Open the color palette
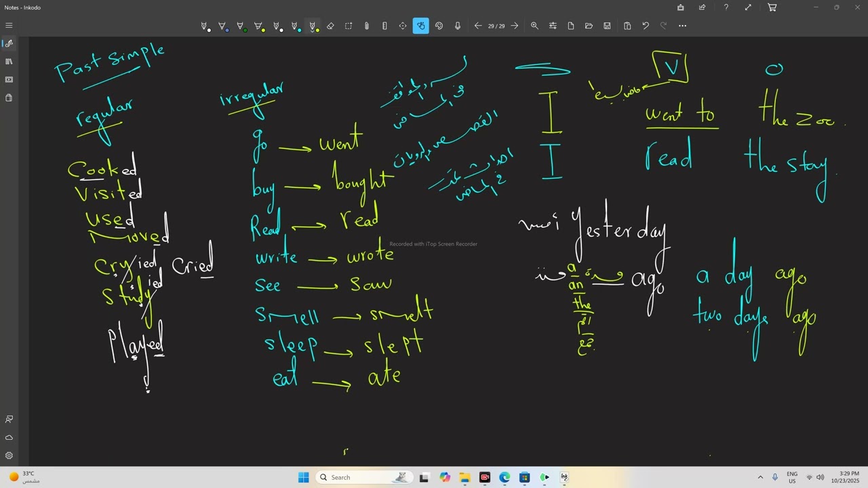Image resolution: width=868 pixels, height=488 pixels. point(439,26)
